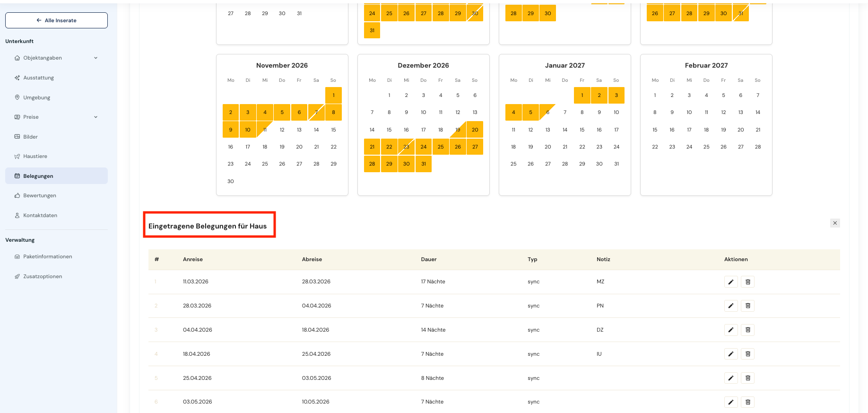The height and width of the screenshot is (413, 868).
Task: Go to Bewertungen page
Action: (x=39, y=196)
